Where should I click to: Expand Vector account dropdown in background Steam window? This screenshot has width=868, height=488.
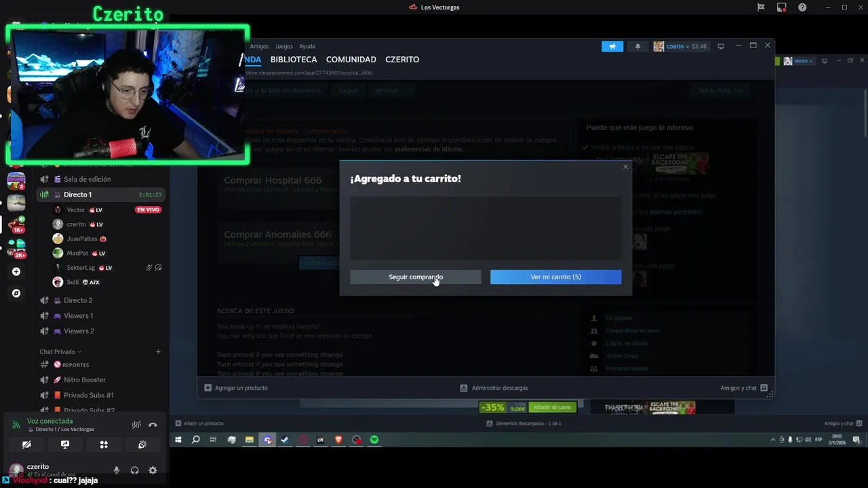798,61
